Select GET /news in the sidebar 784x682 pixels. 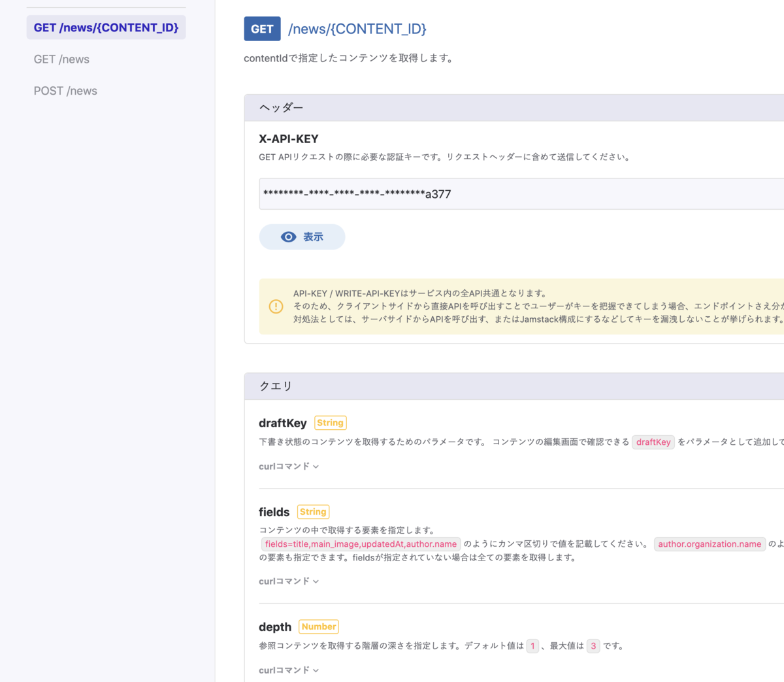tap(61, 59)
